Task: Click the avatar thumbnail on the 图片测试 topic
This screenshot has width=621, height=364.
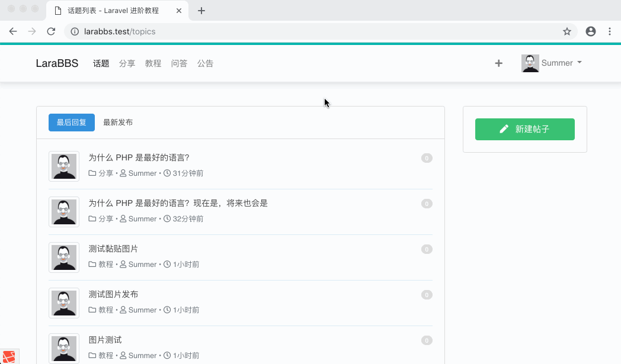Action: click(63, 348)
